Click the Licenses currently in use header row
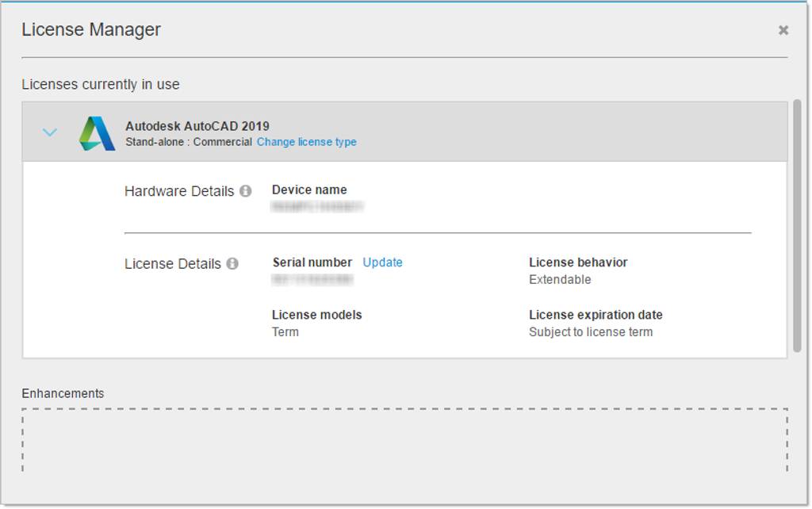The image size is (812, 509). [99, 84]
